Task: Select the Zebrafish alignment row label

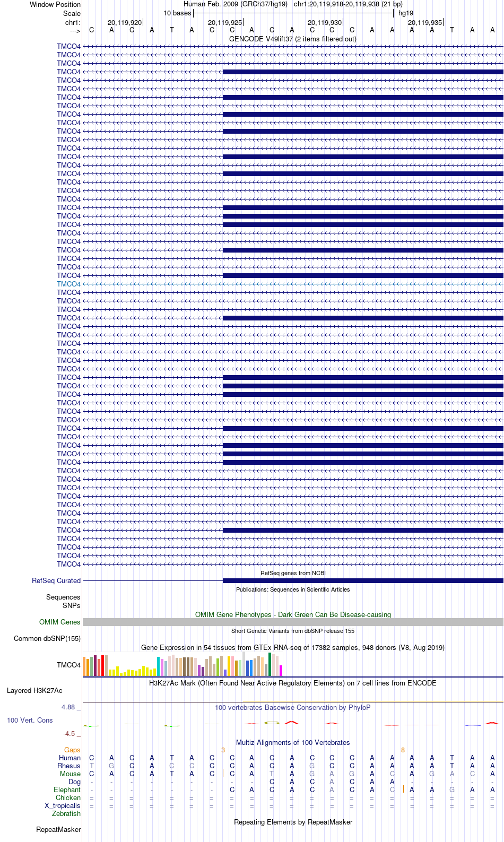Action: [66, 813]
